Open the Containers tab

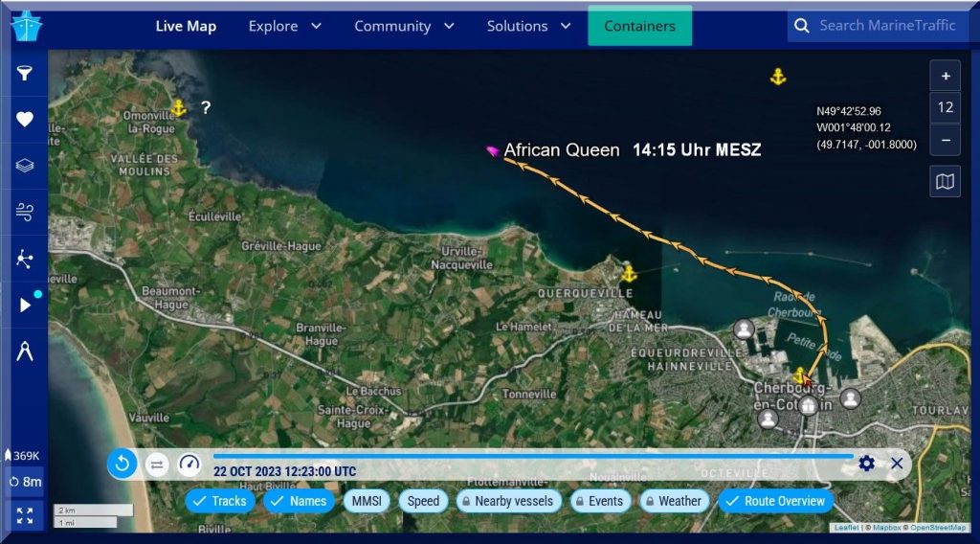[x=639, y=26]
